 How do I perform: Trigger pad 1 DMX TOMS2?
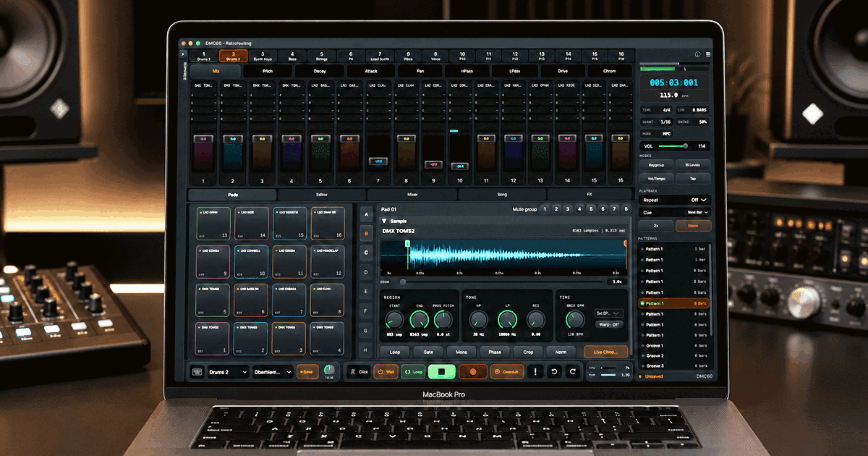212,339
